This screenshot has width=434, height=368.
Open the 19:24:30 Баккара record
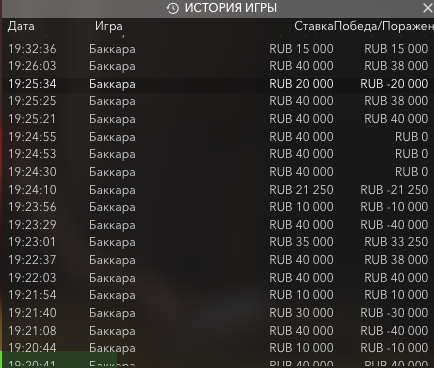[x=218, y=172]
